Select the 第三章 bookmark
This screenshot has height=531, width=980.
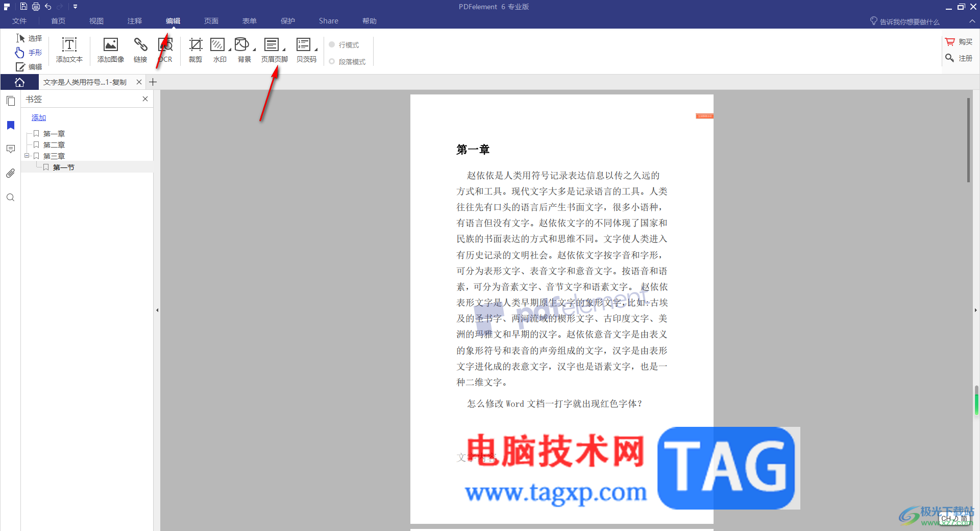(54, 156)
